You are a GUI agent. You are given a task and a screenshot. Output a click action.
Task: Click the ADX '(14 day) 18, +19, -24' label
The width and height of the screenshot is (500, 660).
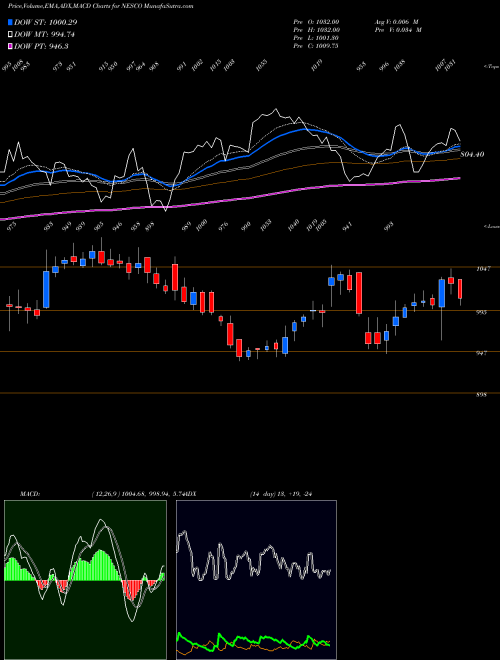281,494
